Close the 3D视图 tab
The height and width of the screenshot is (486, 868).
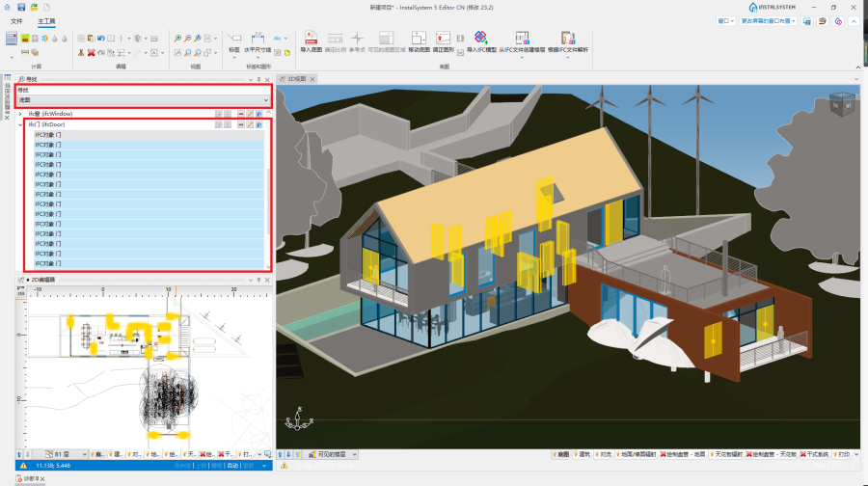[312, 79]
